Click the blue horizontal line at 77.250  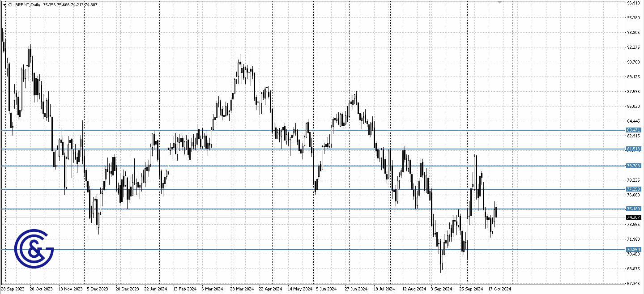point(291,189)
